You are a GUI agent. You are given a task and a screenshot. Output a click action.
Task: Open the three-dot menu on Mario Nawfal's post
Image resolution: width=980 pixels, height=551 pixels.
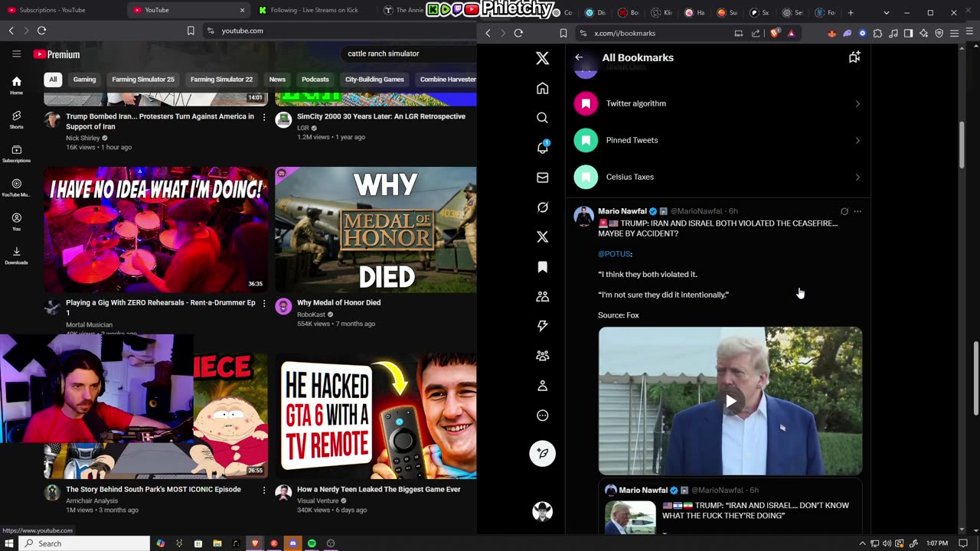click(x=857, y=211)
